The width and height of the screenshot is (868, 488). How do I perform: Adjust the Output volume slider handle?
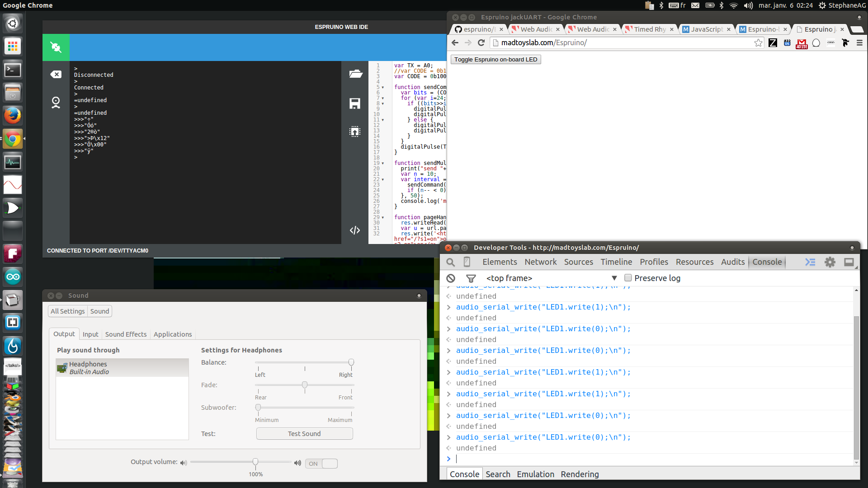pos(255,462)
